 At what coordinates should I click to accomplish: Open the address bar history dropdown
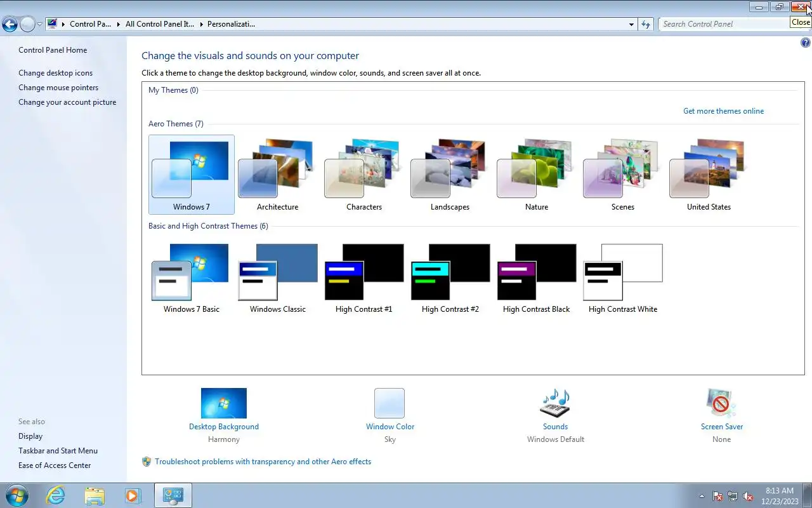pos(631,24)
